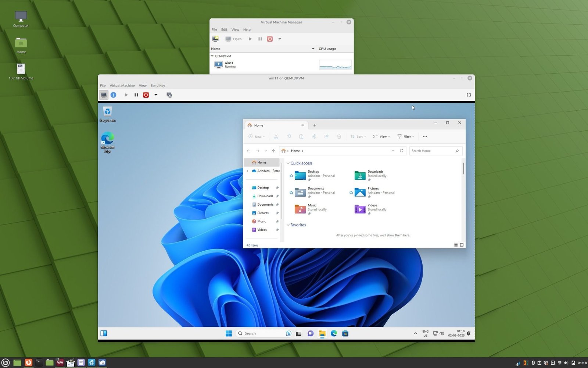This screenshot has height=368, width=588.
Task: Open the Edit menu in Virtual Machine Manager
Action: [x=224, y=29]
